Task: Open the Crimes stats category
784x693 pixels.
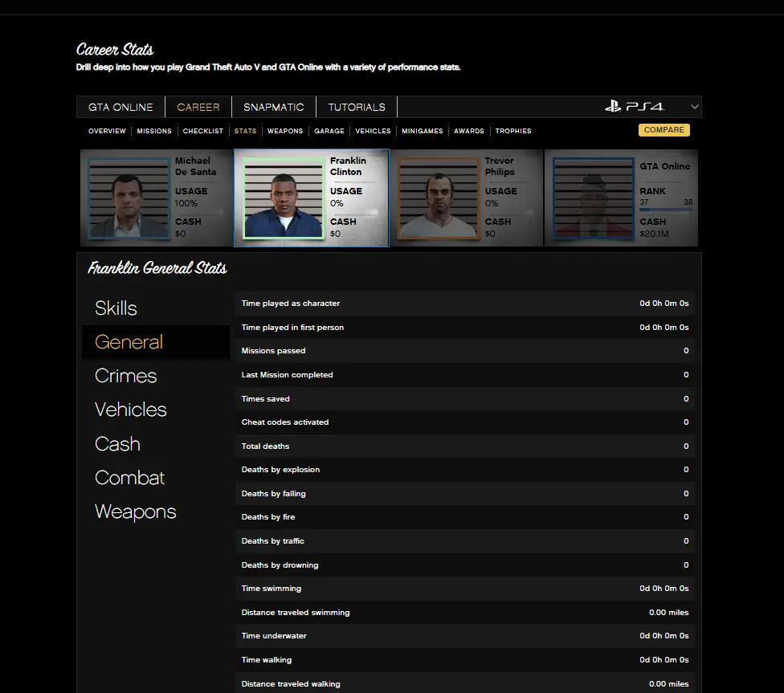Action: click(x=125, y=376)
